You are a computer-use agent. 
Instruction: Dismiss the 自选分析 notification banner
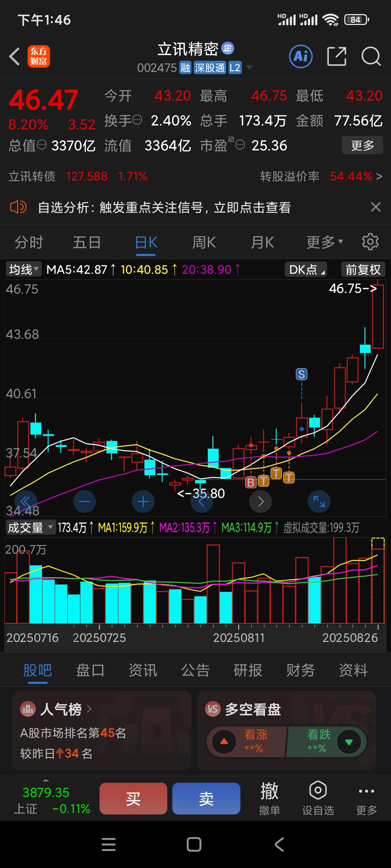coord(376,207)
